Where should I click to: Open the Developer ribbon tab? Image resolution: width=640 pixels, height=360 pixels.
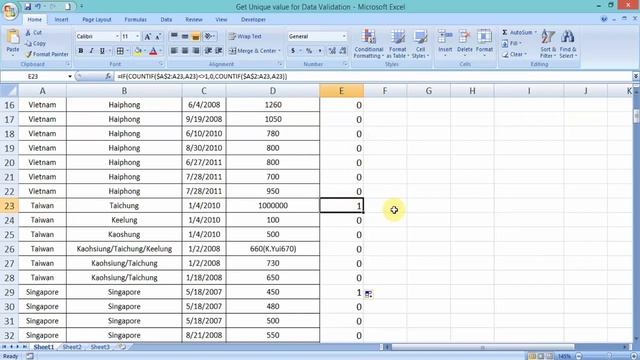point(253,19)
